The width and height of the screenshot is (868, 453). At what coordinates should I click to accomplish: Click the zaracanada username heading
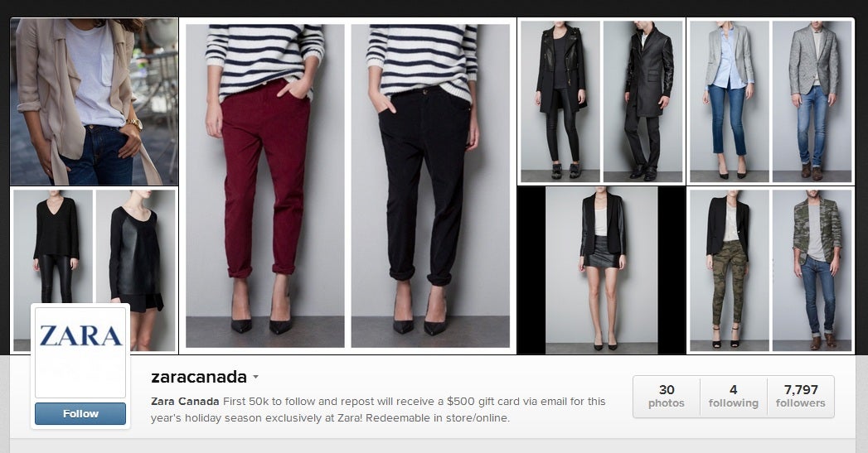(x=199, y=377)
